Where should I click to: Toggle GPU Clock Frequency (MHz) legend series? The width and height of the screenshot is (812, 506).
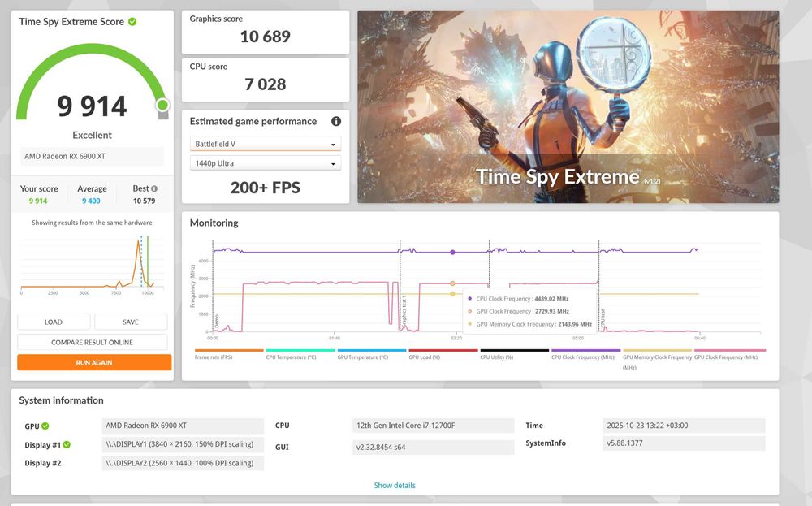pos(729,354)
